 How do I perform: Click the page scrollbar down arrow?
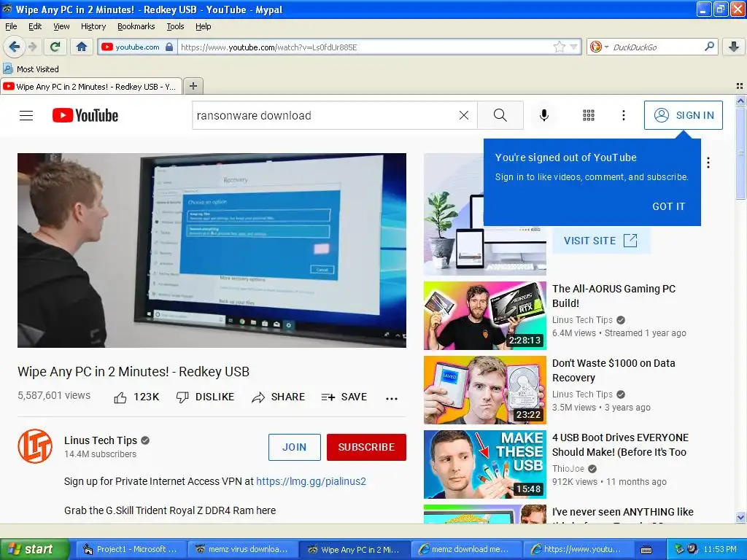[740, 518]
